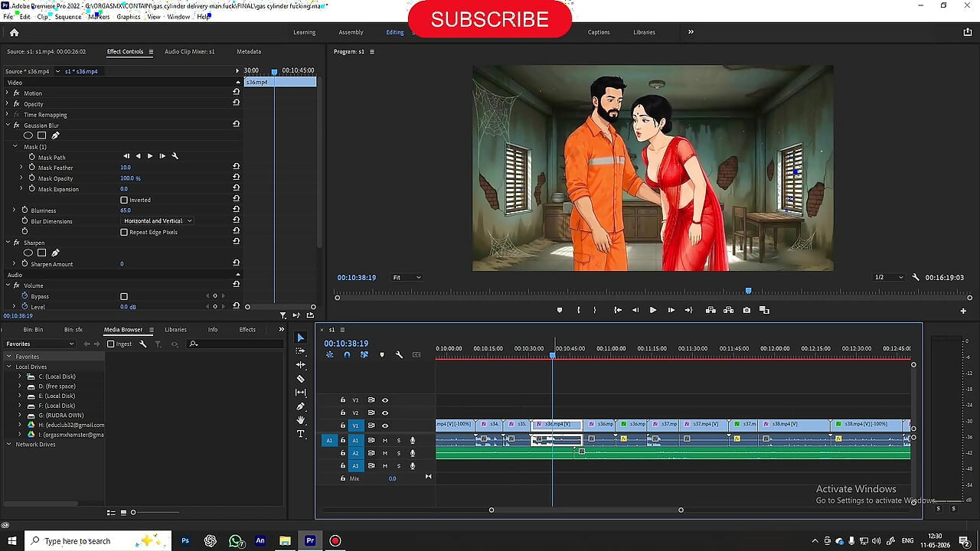
Task: Enable the Inverted mask checkbox
Action: coord(124,200)
